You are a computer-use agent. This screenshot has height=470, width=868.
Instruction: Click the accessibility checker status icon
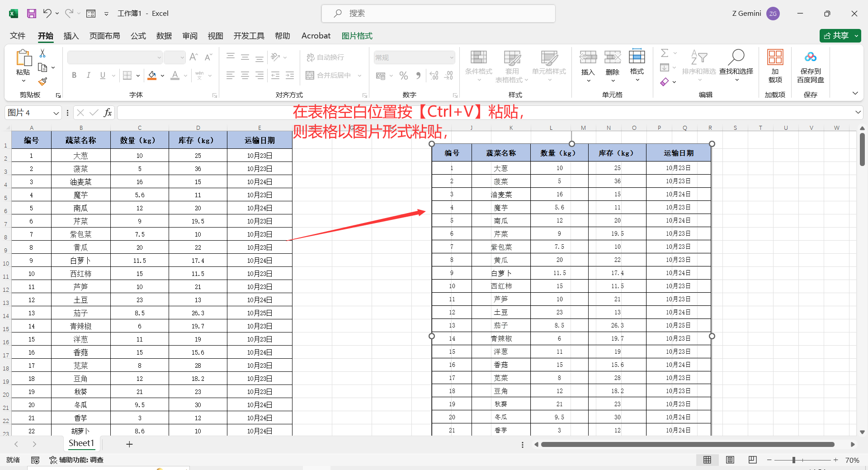tap(53, 460)
